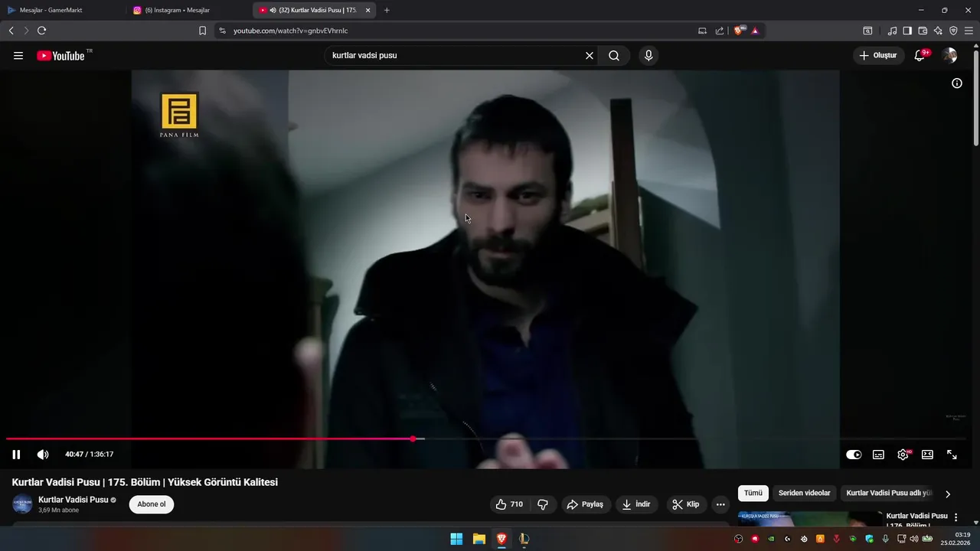Screen dimensions: 980x551
Task: Mute the video volume
Action: (43, 455)
